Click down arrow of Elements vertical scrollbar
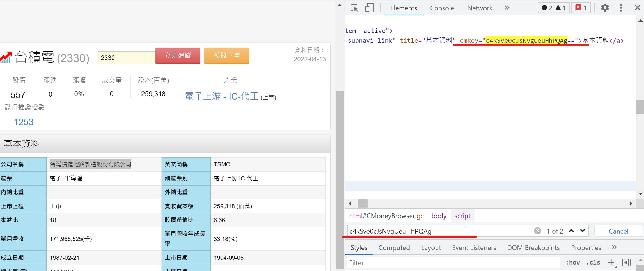Screen dimensions: 644x271 [640, 194]
